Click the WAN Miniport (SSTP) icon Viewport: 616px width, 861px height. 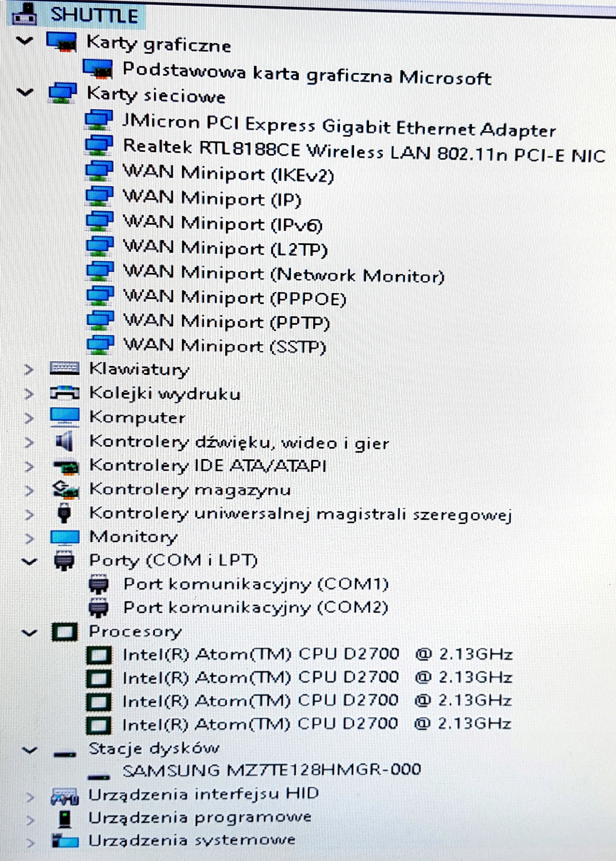100,344
